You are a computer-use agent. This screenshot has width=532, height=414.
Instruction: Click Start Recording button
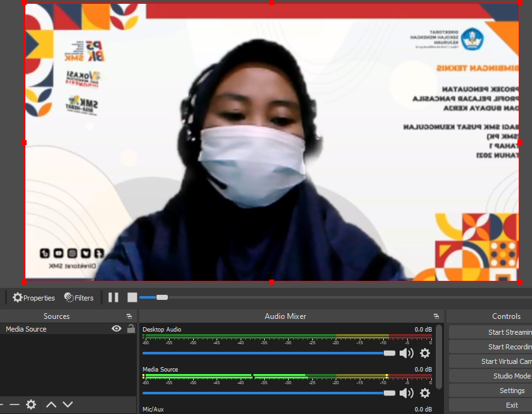(491, 347)
